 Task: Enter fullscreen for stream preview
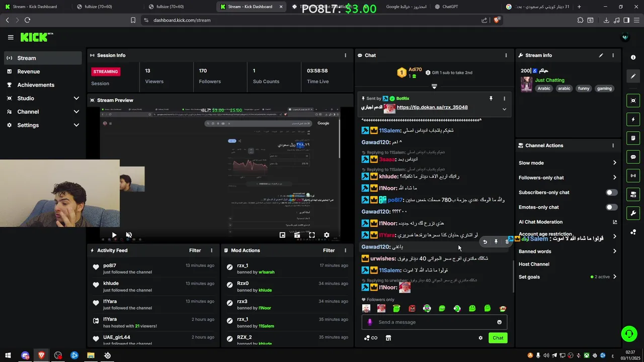point(312,235)
